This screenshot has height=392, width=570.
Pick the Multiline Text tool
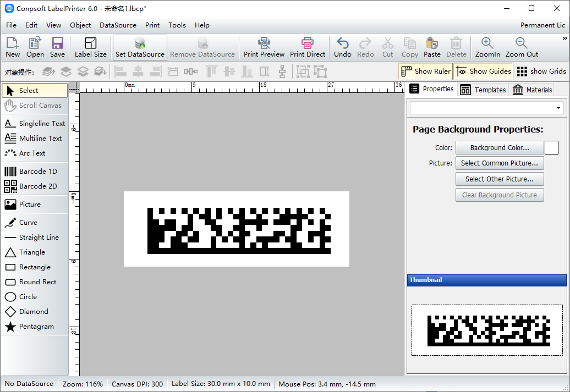pyautogui.click(x=35, y=139)
